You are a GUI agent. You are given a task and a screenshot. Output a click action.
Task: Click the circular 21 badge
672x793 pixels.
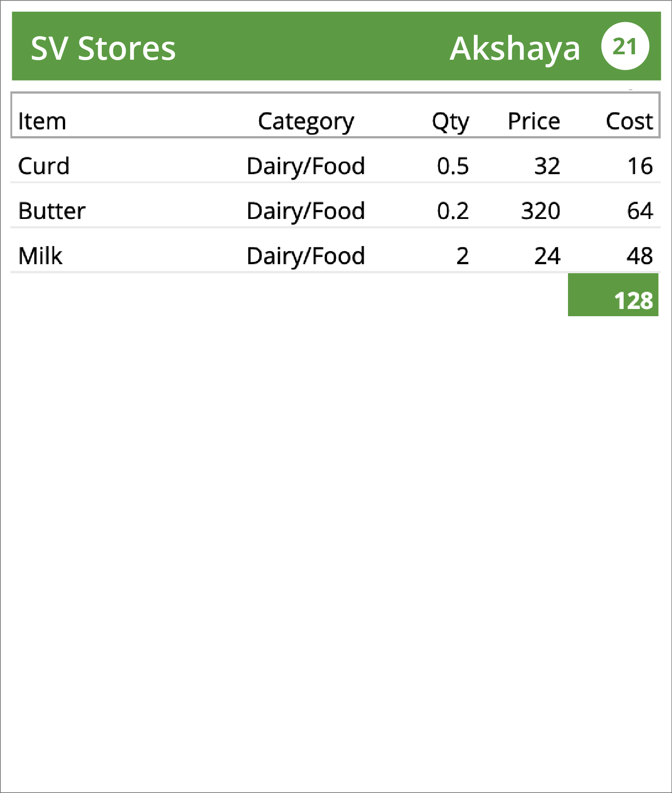tap(625, 46)
